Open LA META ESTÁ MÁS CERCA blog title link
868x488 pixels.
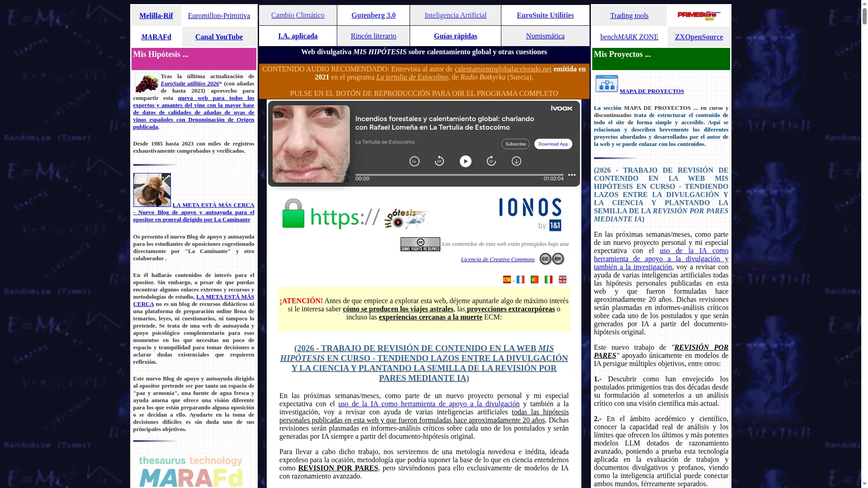193,212
